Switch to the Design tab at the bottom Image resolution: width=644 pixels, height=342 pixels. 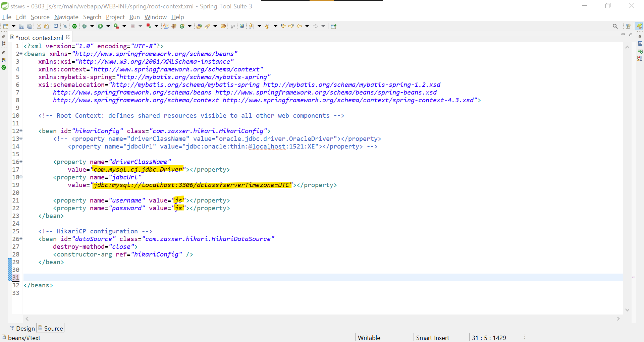(x=22, y=328)
